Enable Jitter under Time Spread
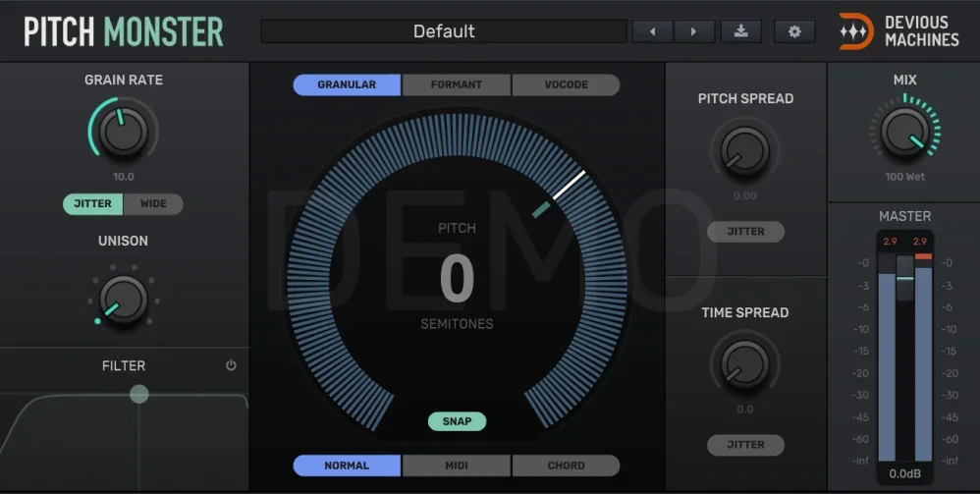980x494 pixels. [745, 445]
